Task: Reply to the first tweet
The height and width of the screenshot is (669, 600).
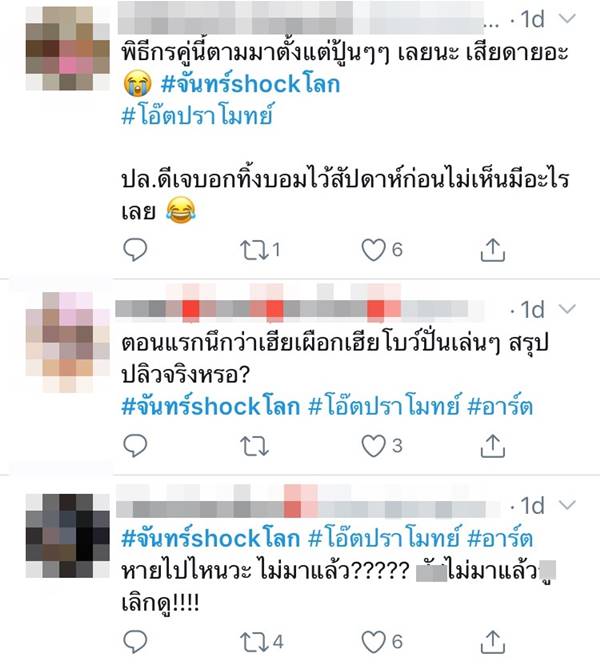Action: point(135,250)
